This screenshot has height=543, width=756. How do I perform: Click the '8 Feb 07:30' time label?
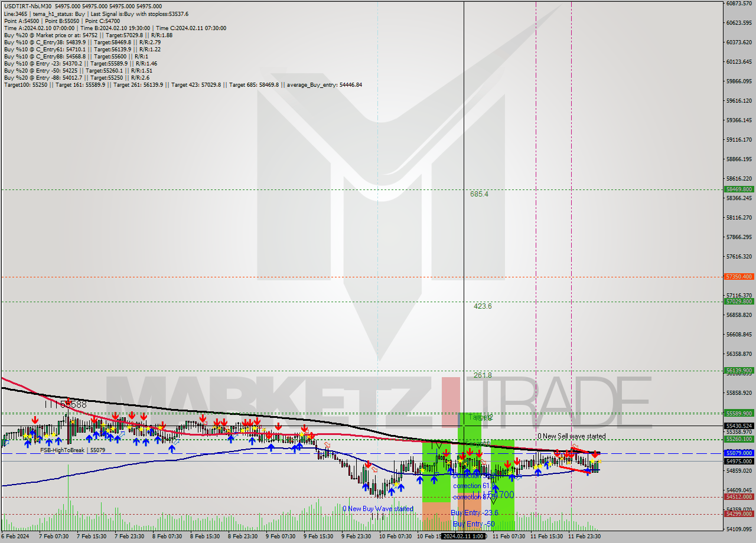click(168, 537)
